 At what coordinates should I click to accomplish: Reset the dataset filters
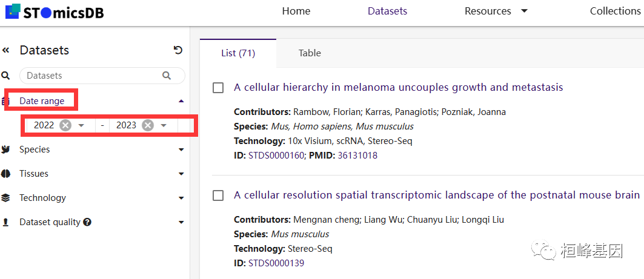point(178,50)
